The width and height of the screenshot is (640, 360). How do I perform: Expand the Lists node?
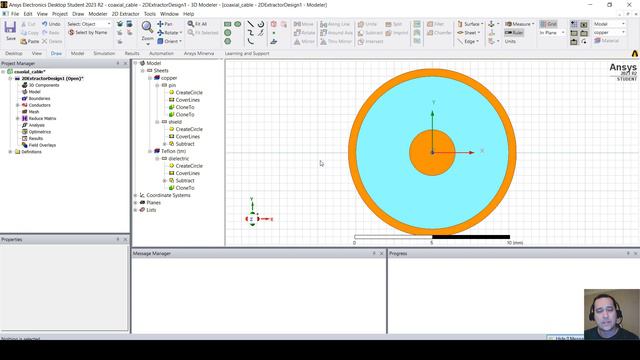136,210
